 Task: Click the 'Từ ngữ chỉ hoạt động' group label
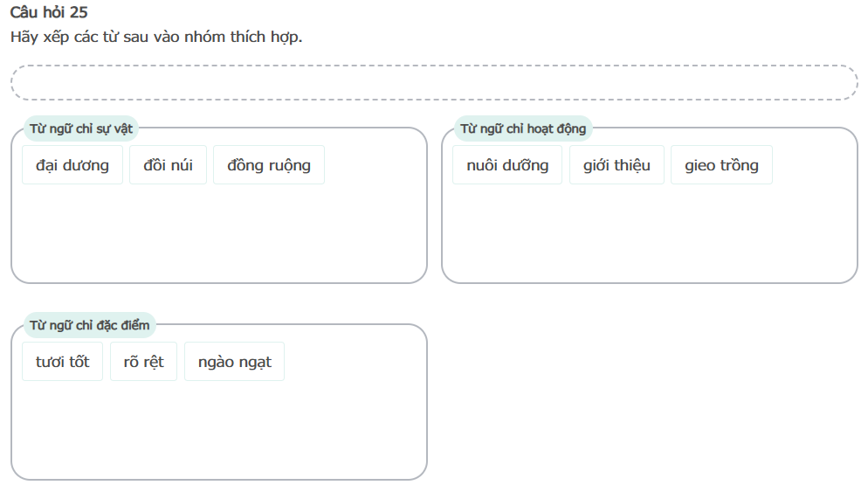(523, 128)
